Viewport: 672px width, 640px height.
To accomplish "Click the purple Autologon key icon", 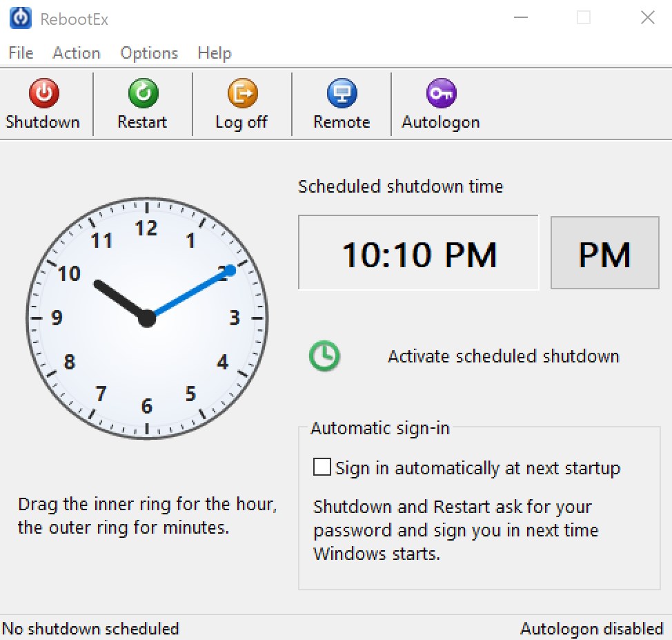I will [442, 93].
